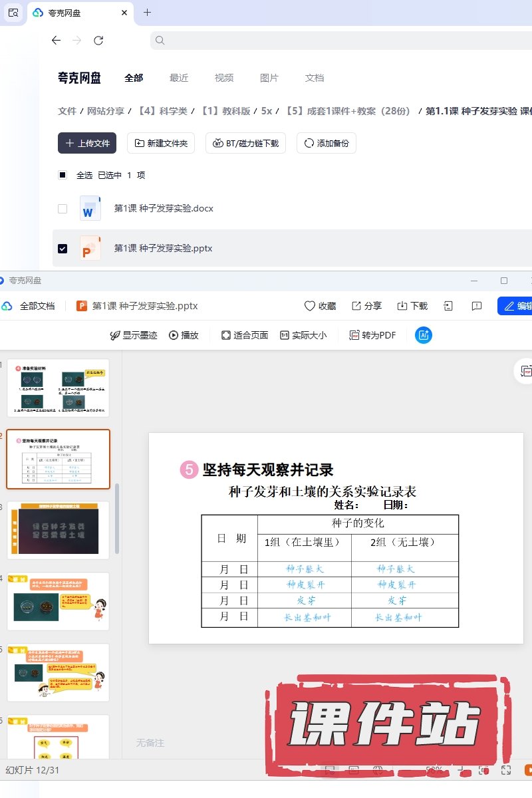The width and height of the screenshot is (532, 798).
Task: Download the pptx via 下载
Action: (x=402, y=306)
